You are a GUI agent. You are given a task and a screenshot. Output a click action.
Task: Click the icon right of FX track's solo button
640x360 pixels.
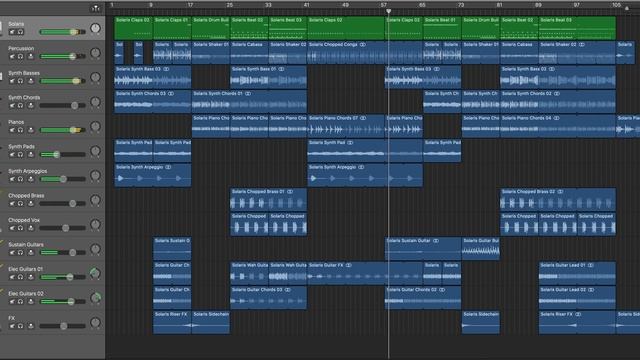click(x=31, y=326)
